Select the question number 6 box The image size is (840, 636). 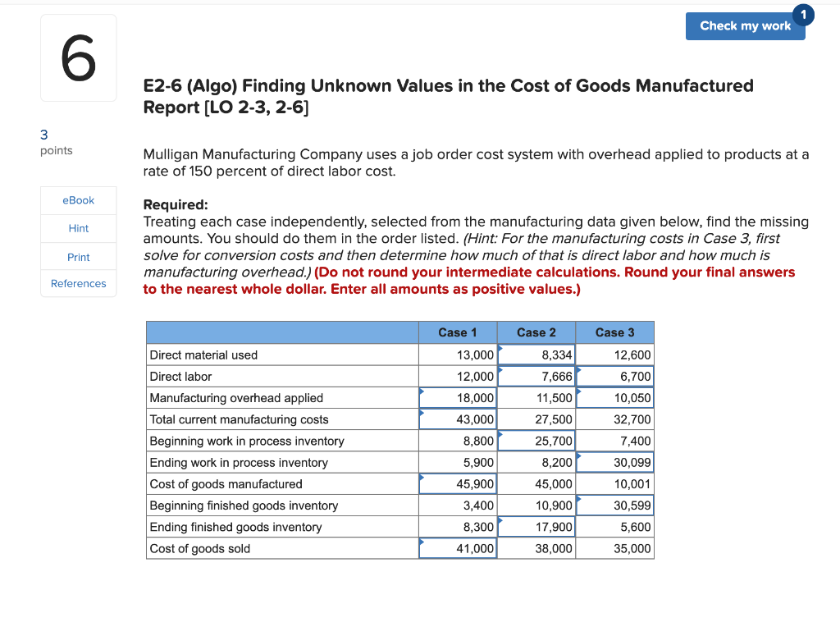(78, 57)
